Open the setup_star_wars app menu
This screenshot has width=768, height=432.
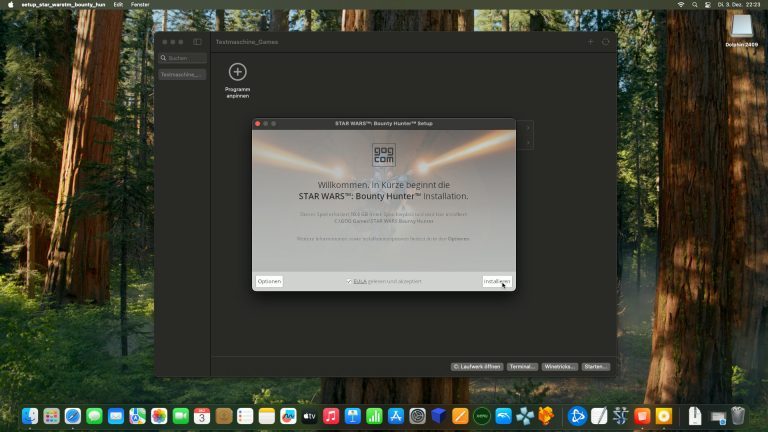tap(63, 4)
